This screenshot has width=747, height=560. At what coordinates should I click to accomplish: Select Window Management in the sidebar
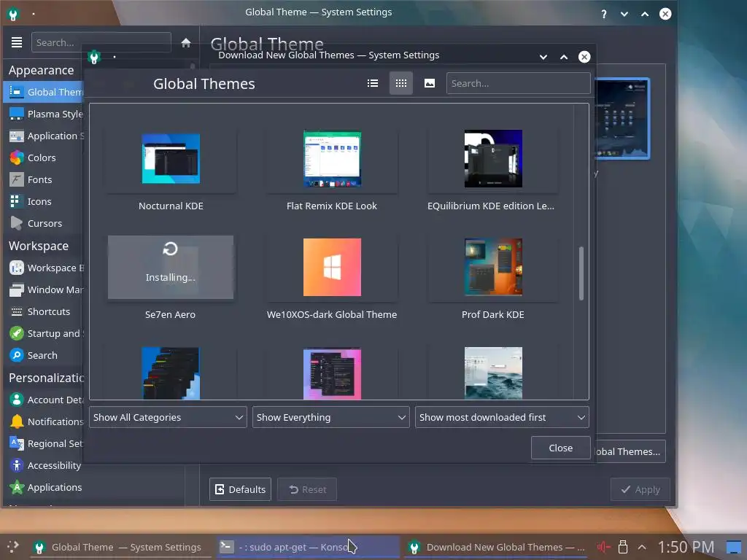click(44, 289)
